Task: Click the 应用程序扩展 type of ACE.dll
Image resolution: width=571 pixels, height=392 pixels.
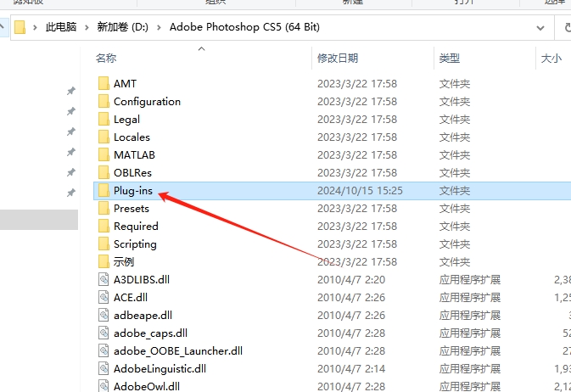Action: pyautogui.click(x=470, y=298)
